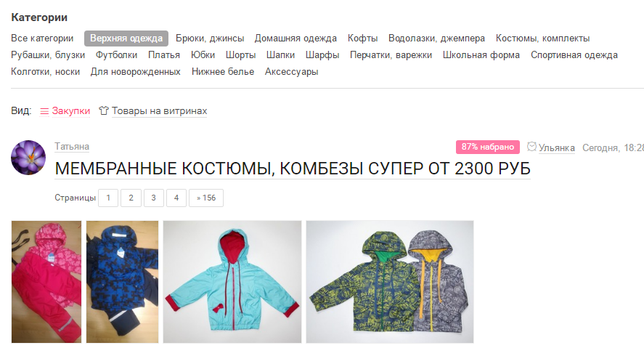644x356 pixels.
Task: Click the list icon beside Закупки
Action: tap(44, 111)
